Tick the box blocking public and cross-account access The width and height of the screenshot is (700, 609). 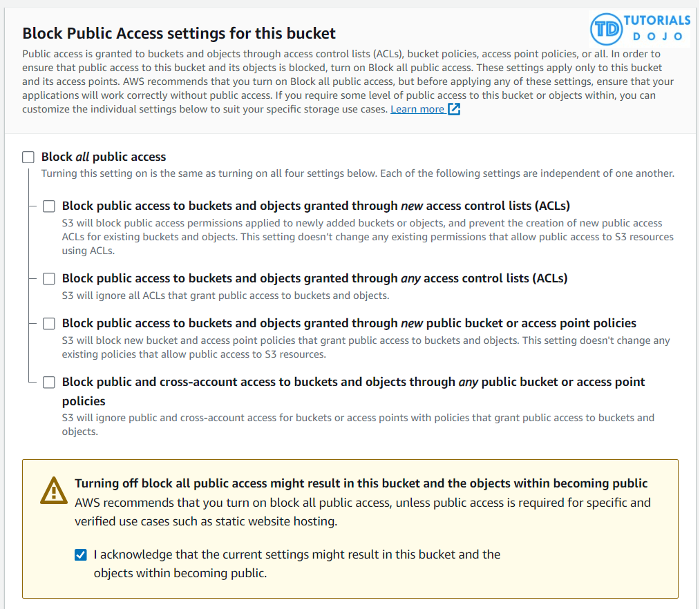[x=49, y=382]
